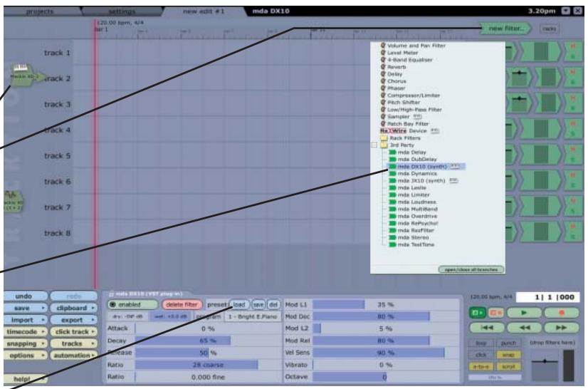The height and width of the screenshot is (389, 588).
Task: Click the track 3 label
Action: click(x=57, y=105)
